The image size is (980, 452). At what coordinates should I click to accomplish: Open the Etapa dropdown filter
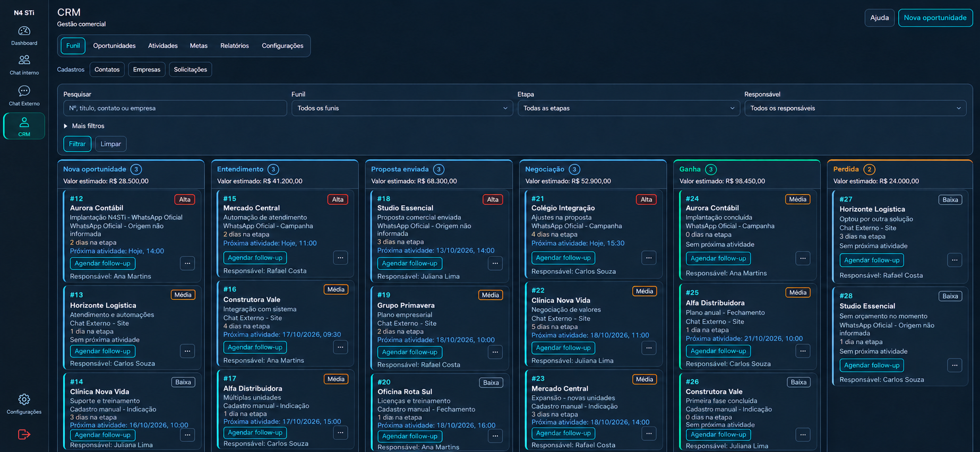coord(629,108)
